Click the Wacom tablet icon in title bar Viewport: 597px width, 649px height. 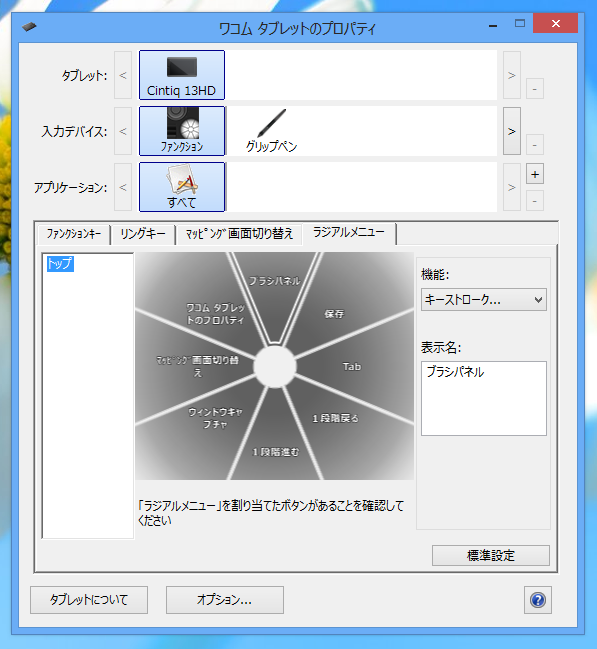29,27
